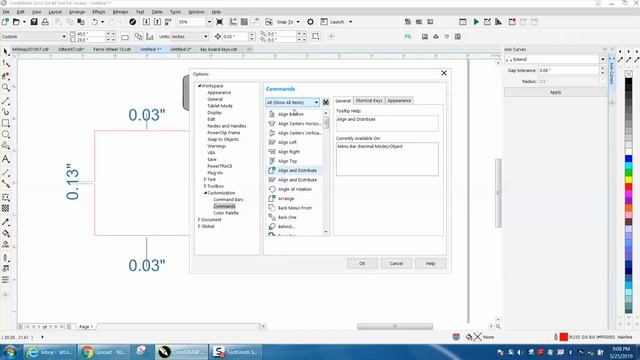Image resolution: width=640 pixels, height=360 pixels.
Task: Click the Import icon with down arrow
Action: pos(147,22)
